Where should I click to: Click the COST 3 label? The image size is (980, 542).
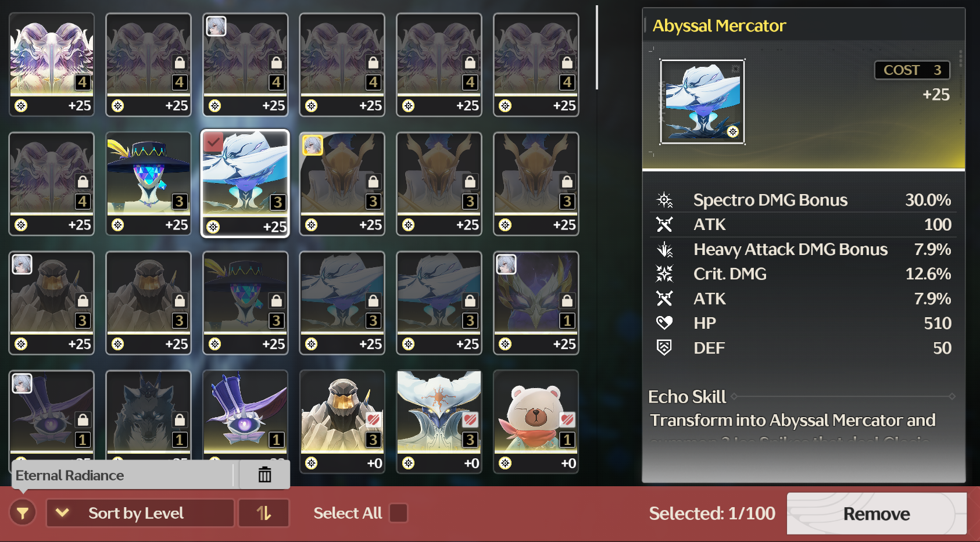pyautogui.click(x=912, y=70)
